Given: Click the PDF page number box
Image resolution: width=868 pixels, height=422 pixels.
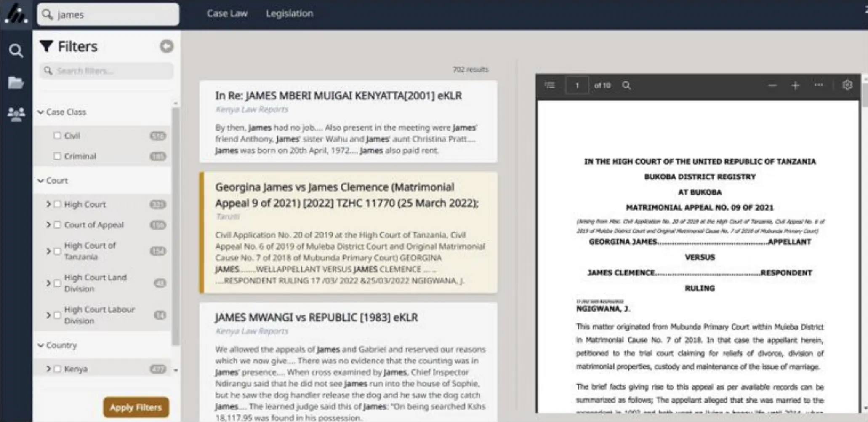Looking at the screenshot, I should [x=577, y=85].
